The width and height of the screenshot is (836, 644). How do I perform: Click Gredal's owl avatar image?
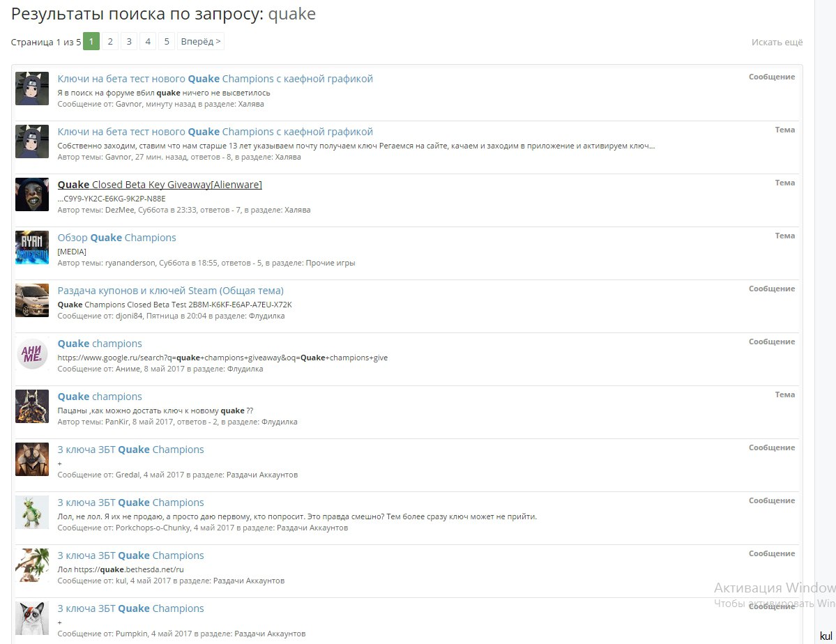(x=32, y=459)
